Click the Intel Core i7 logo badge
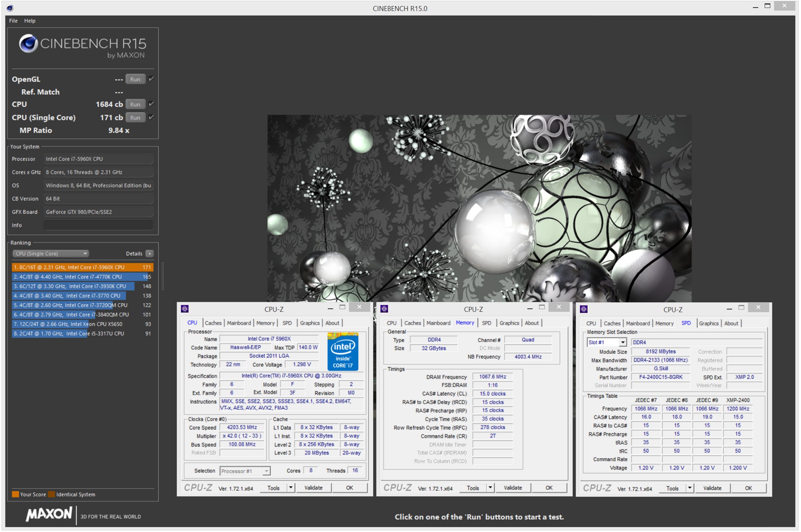The height and width of the screenshot is (532, 801). (x=343, y=351)
